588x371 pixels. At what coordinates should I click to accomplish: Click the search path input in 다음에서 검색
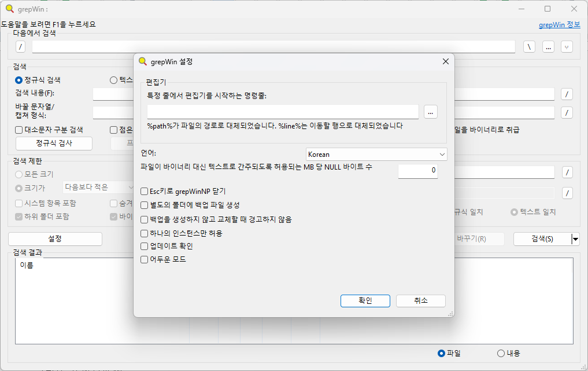273,47
